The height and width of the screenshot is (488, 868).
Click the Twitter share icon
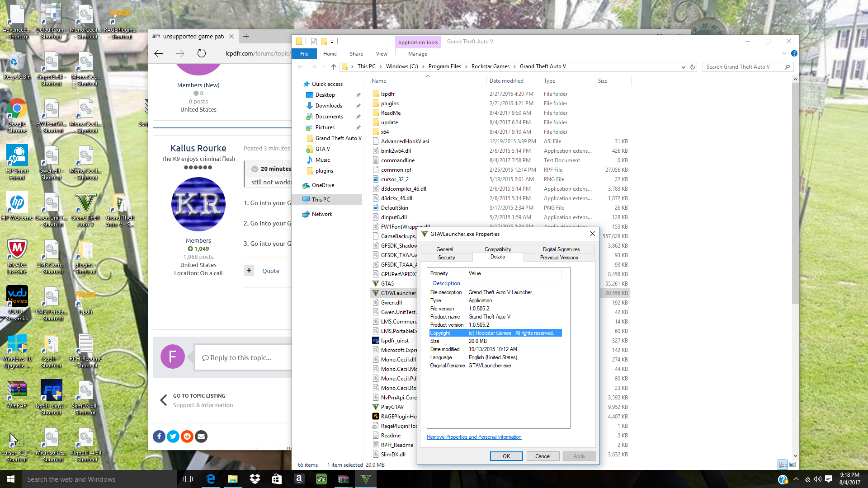[x=173, y=436]
